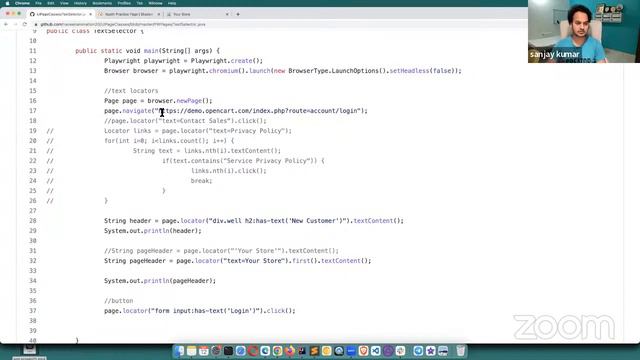Click the browser forward arrow
Screen dimensions: 640x360
pos(15,24)
